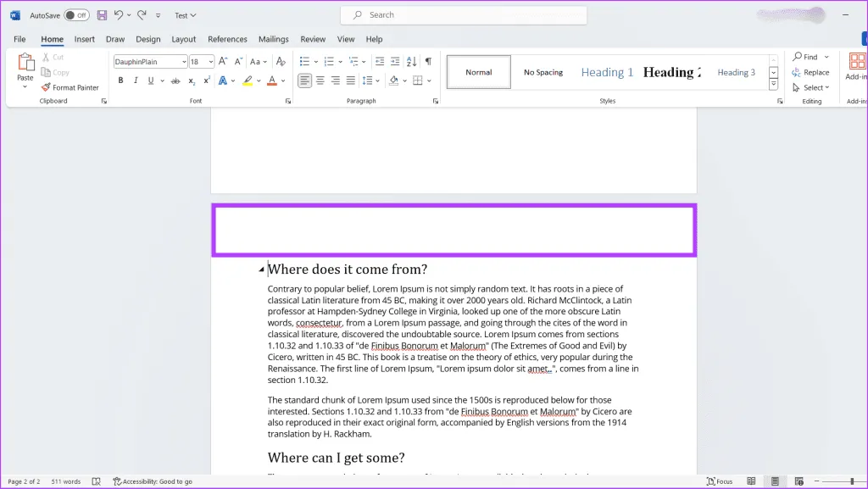Click the Format Painter brush icon

pos(46,87)
